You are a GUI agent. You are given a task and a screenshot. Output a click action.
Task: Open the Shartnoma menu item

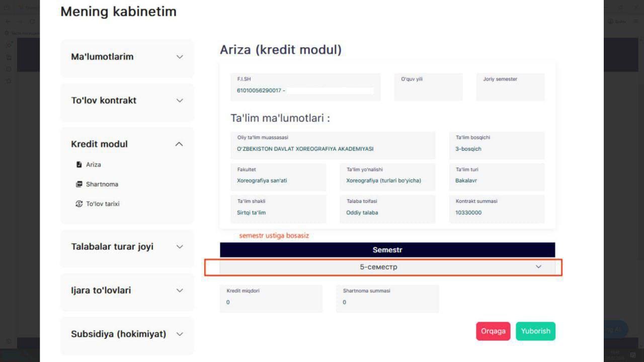102,184
